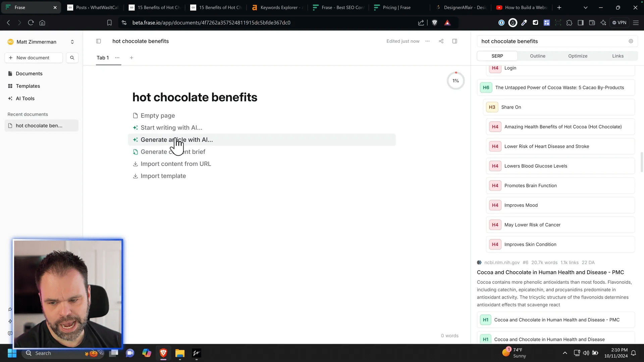Click the three-dot document options icon
The height and width of the screenshot is (362, 644).
[x=428, y=41]
